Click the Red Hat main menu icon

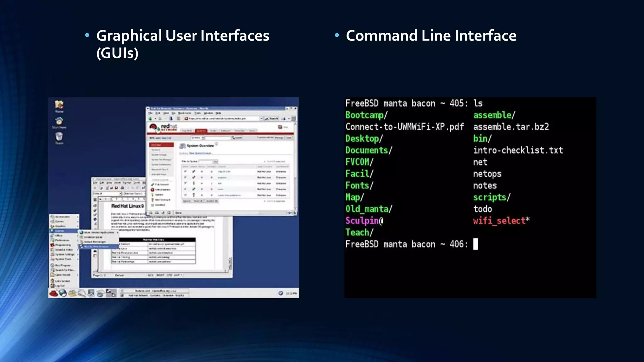(x=53, y=293)
